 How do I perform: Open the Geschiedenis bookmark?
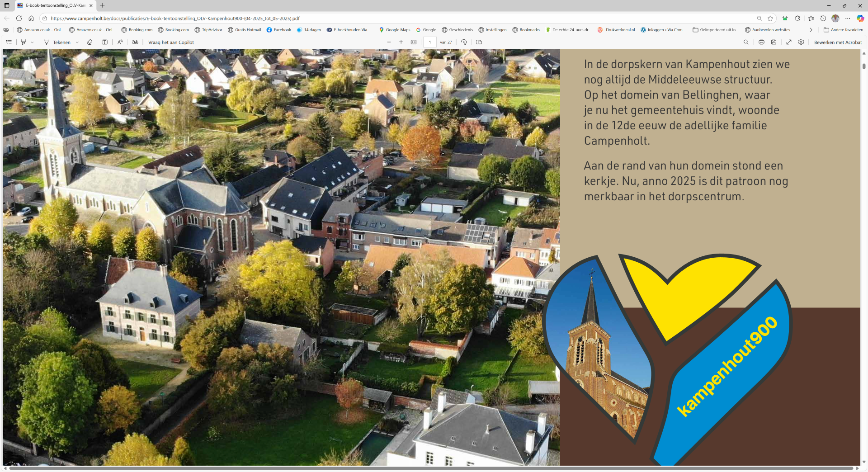[x=457, y=30]
